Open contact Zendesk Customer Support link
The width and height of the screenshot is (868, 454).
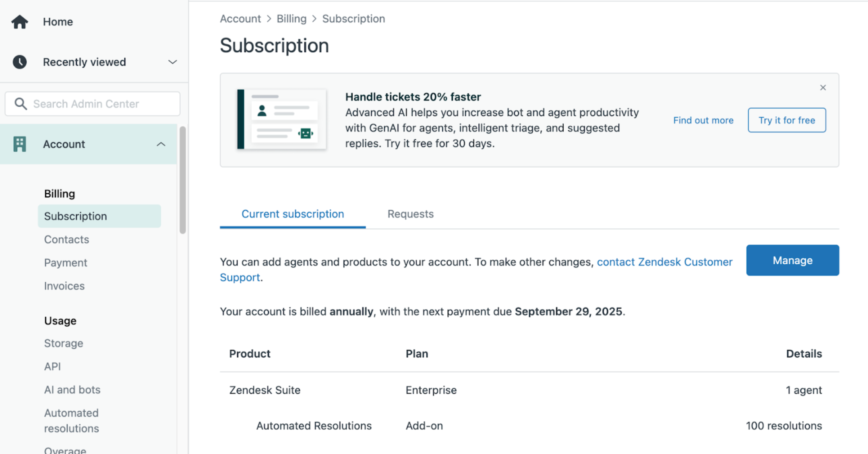665,262
